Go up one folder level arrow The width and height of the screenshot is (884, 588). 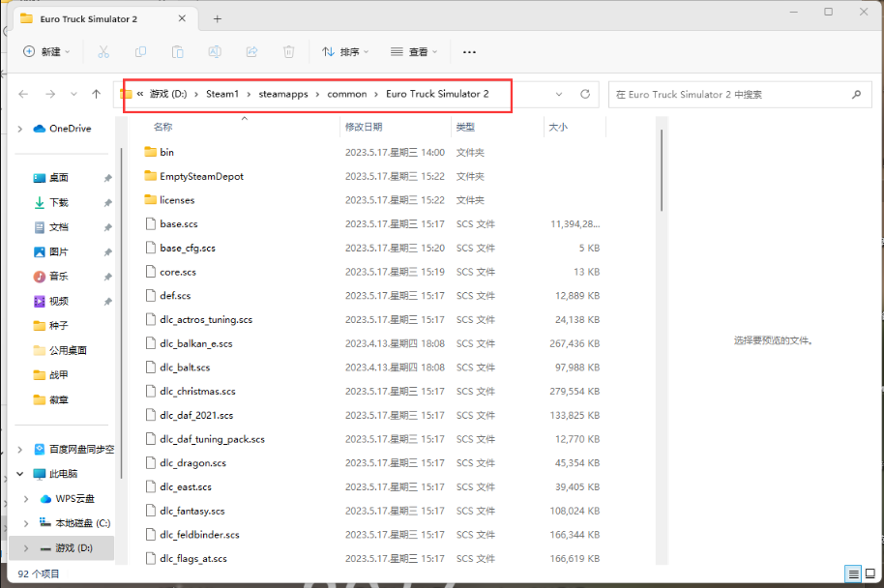click(97, 94)
